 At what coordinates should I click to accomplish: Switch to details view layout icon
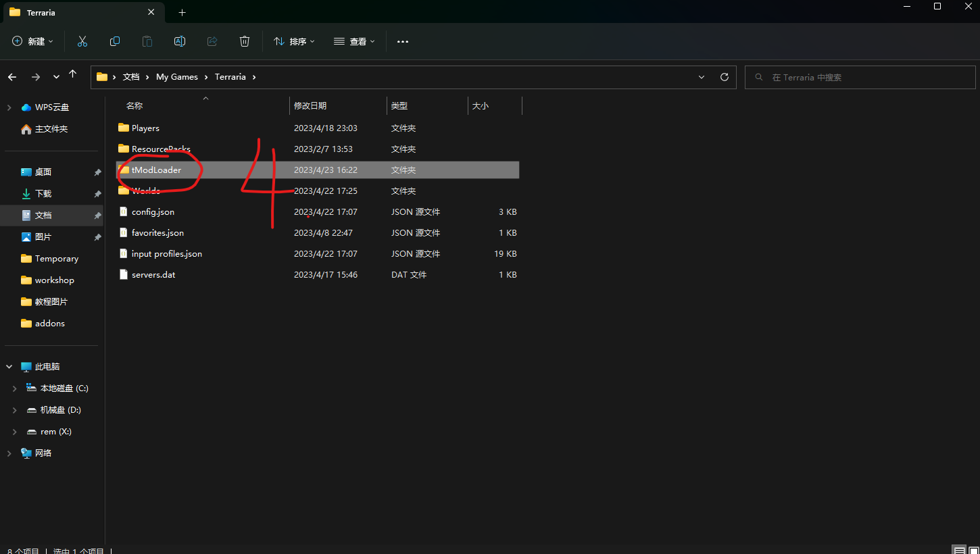(x=958, y=550)
